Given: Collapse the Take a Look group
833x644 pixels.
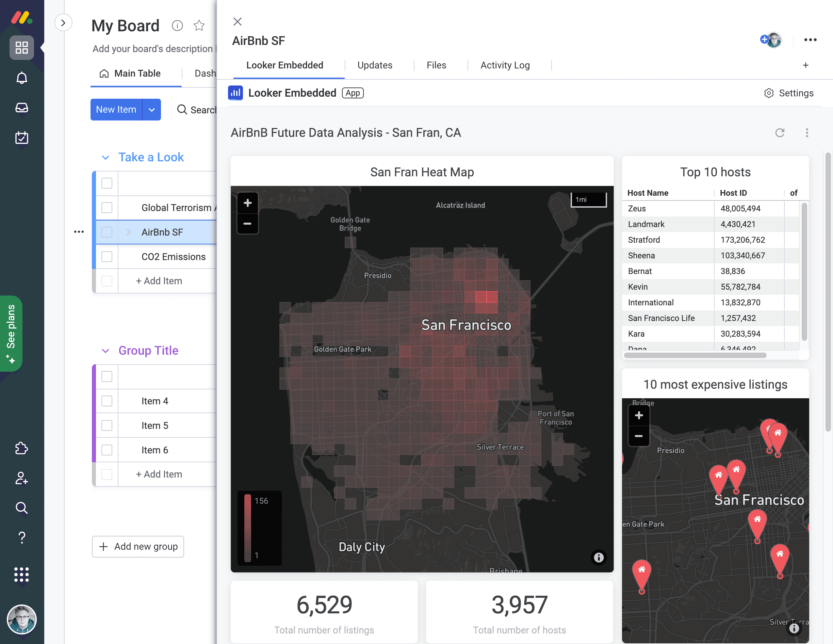Looking at the screenshot, I should pyautogui.click(x=105, y=157).
